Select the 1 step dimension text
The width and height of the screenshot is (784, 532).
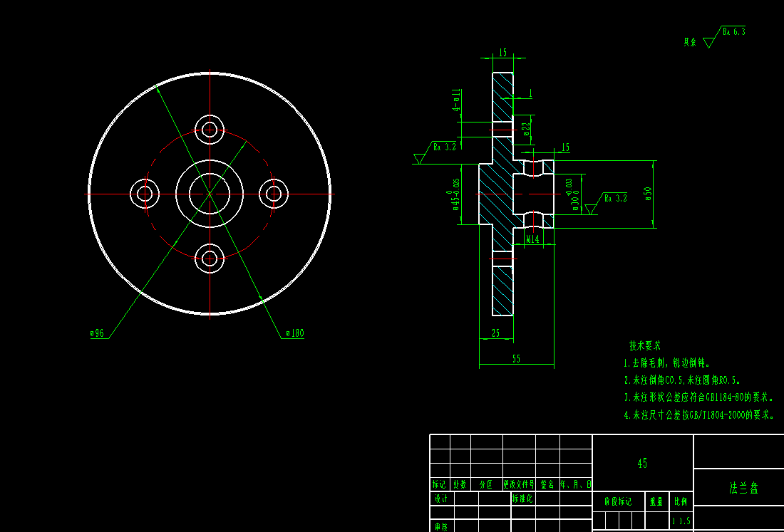tap(530, 93)
